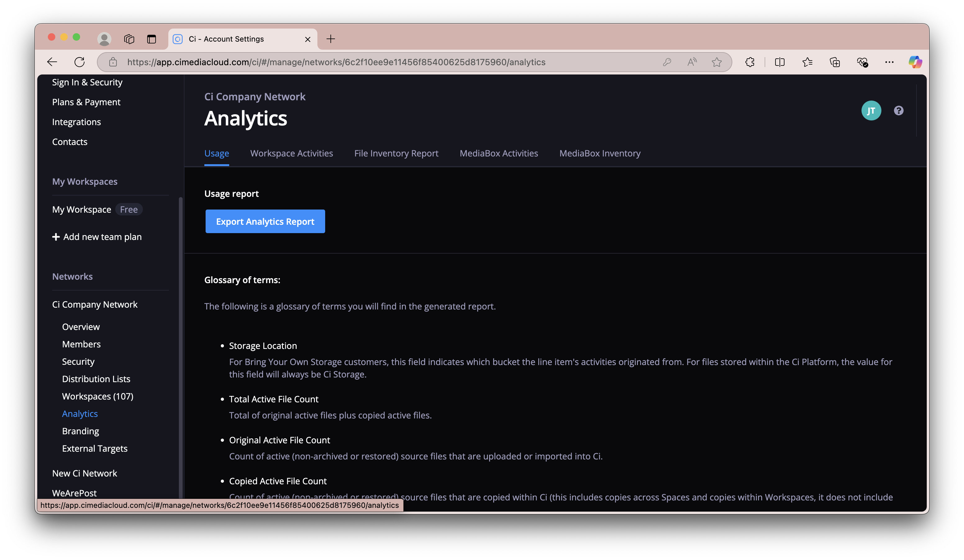Click the browser back arrow
The image size is (964, 560).
(52, 62)
